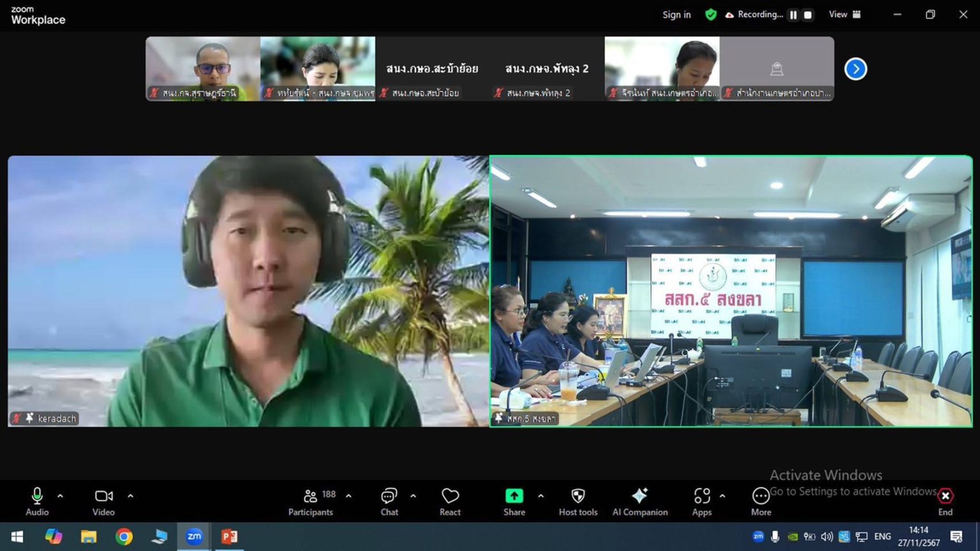
Task: Open the React emoji menu
Action: (450, 501)
